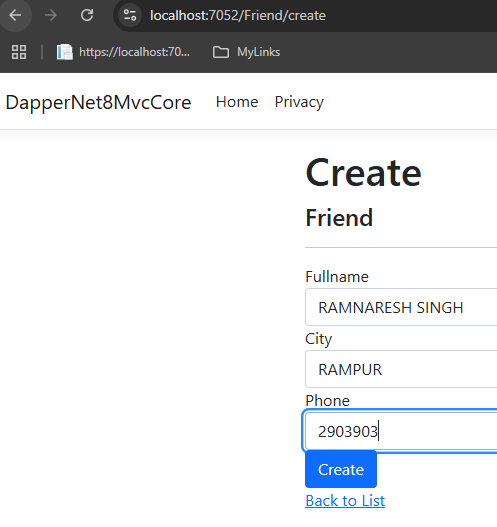
Task: Follow the Back to List link
Action: click(345, 501)
